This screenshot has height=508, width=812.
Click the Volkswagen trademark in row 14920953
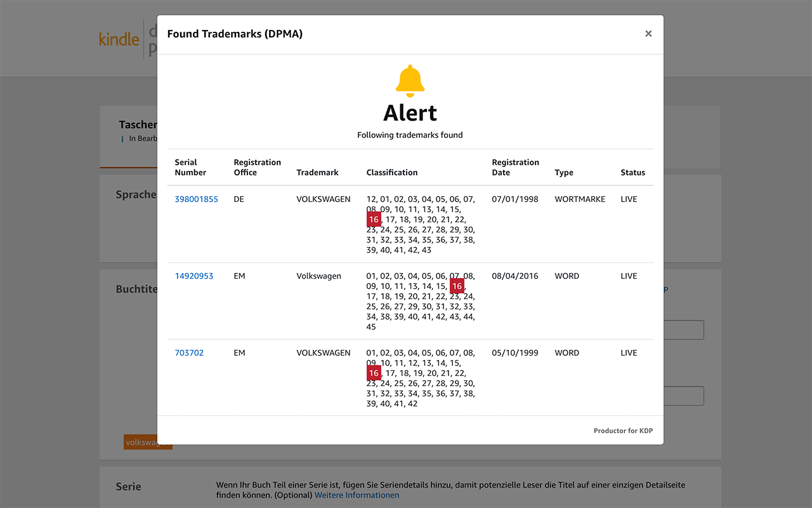tap(318, 276)
